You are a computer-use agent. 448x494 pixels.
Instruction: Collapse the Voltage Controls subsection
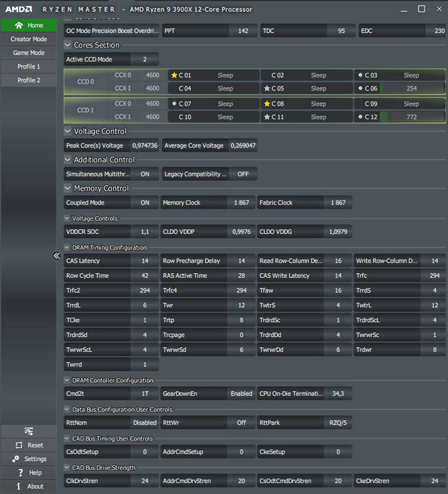(x=67, y=218)
